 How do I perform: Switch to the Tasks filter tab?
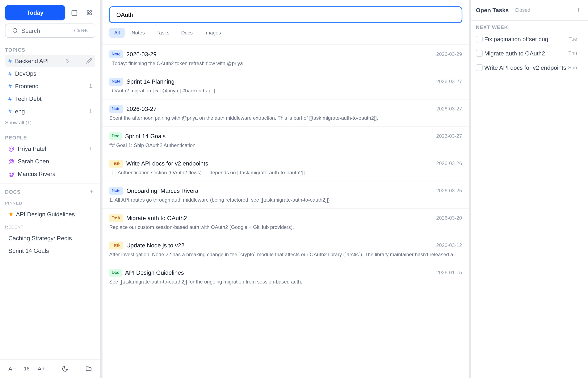coord(163,33)
